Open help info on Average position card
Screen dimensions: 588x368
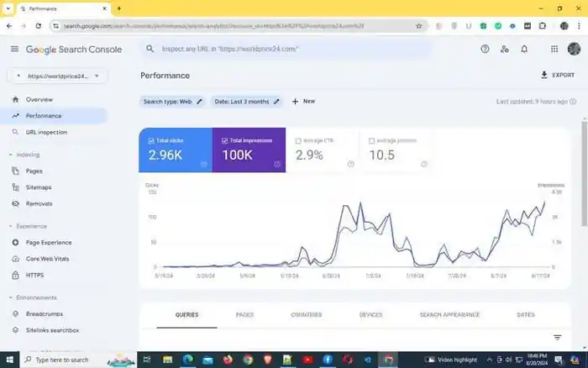click(424, 164)
